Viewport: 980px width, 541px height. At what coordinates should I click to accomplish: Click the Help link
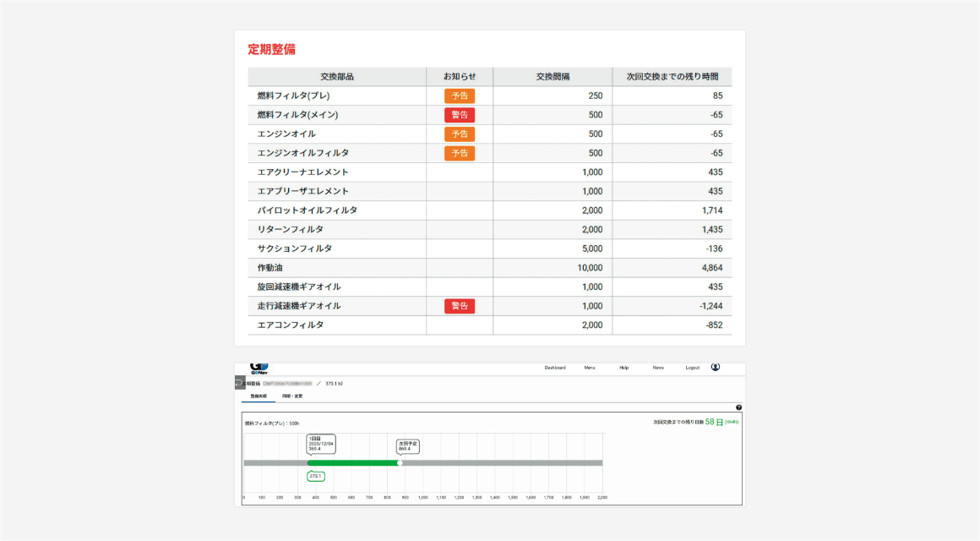(x=623, y=368)
